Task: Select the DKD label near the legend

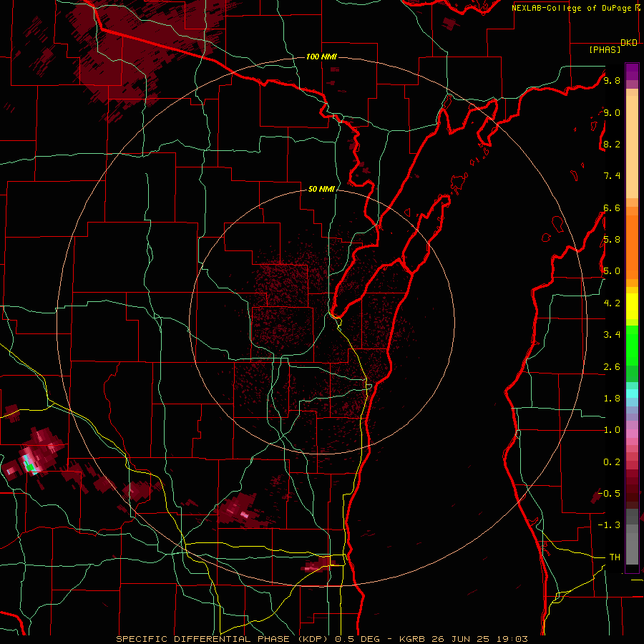Action: tap(629, 43)
